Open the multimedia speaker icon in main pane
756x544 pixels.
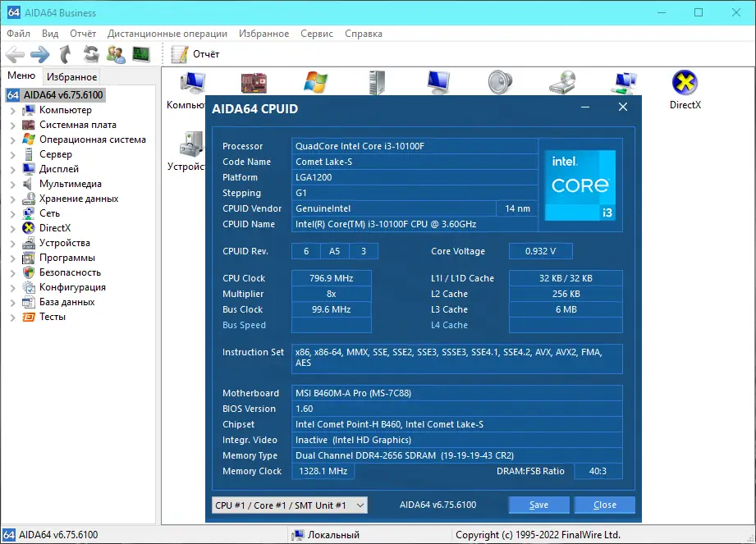coord(500,82)
